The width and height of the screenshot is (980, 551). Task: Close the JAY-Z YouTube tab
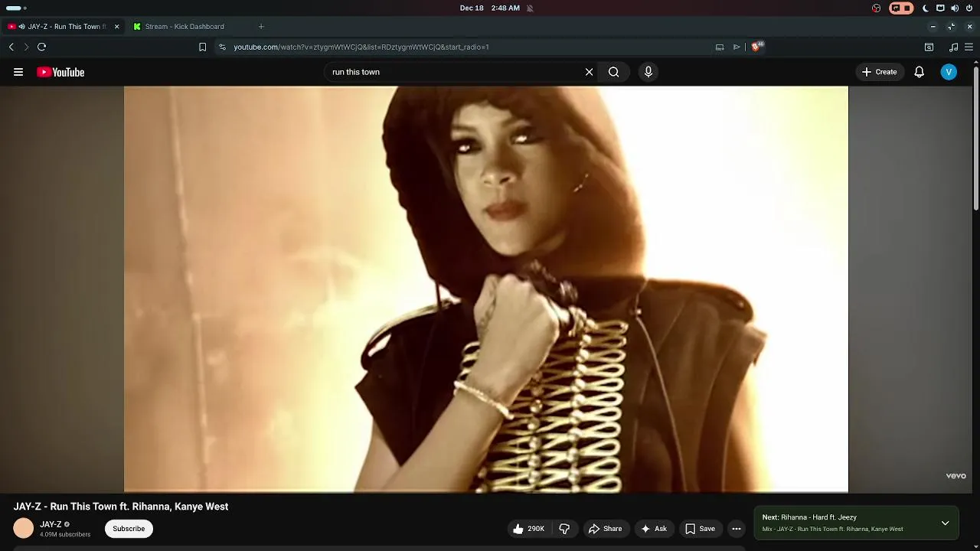pyautogui.click(x=116, y=26)
